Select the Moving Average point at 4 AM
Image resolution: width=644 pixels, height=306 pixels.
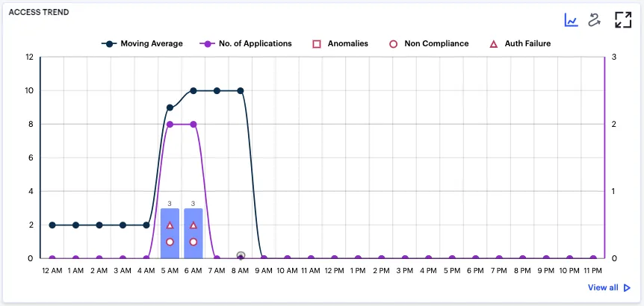(146, 225)
